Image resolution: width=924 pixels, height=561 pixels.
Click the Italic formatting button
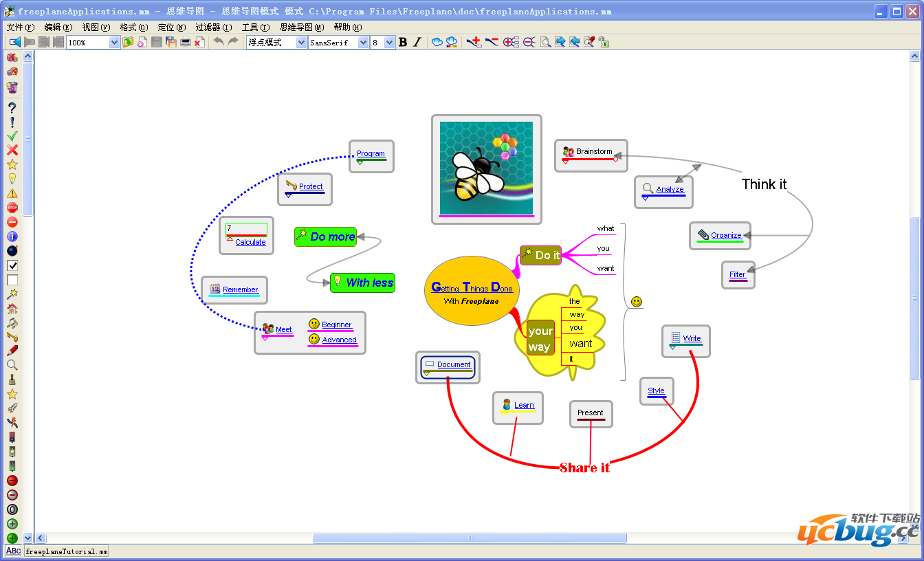[417, 42]
